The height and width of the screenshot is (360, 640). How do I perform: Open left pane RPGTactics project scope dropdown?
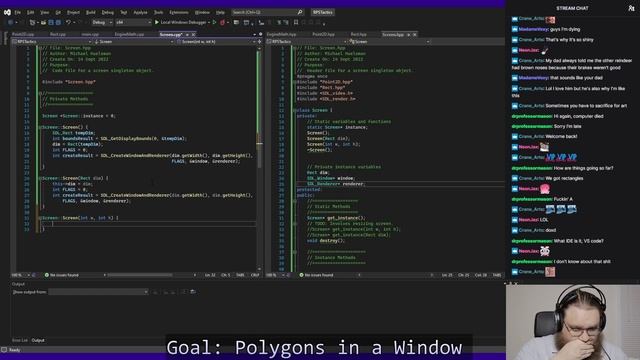52,42
